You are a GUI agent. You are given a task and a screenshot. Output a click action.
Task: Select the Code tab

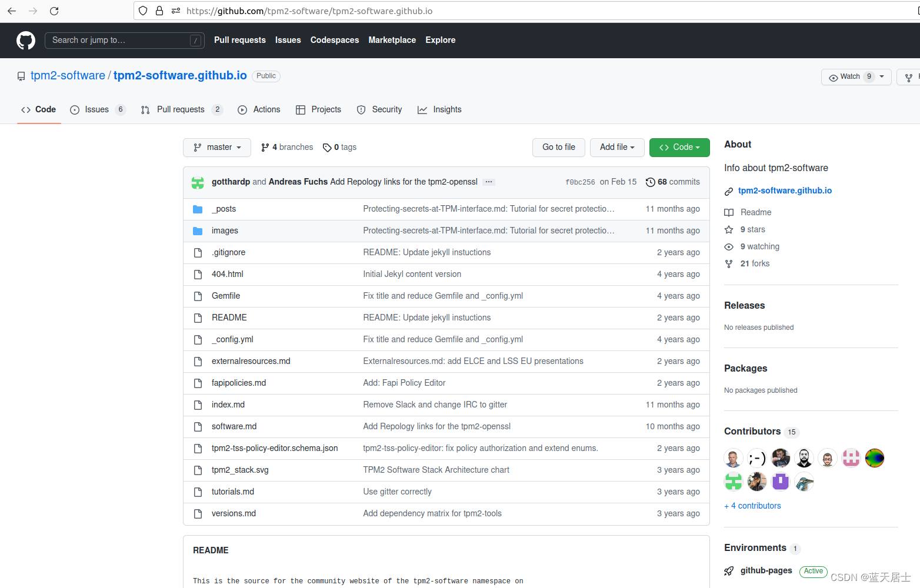(x=39, y=110)
